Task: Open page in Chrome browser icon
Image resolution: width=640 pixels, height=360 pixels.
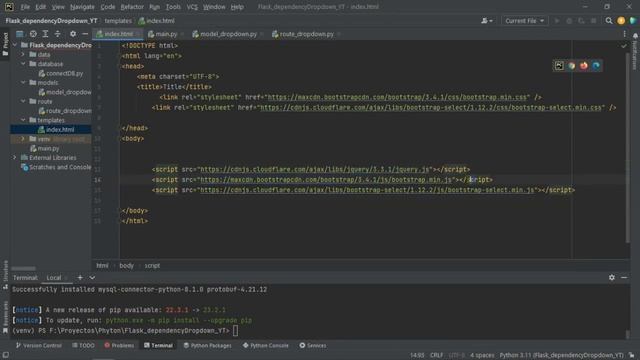Action: (571, 66)
